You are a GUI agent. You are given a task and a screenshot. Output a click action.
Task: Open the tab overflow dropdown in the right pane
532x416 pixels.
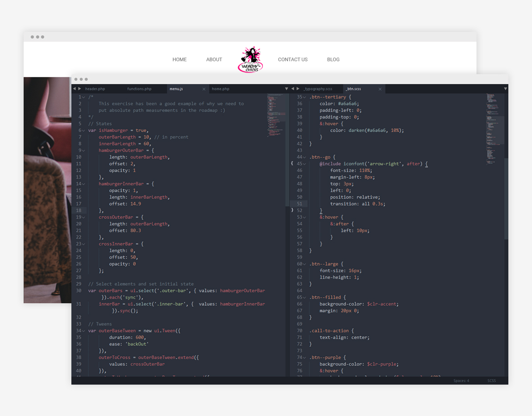[x=505, y=89]
